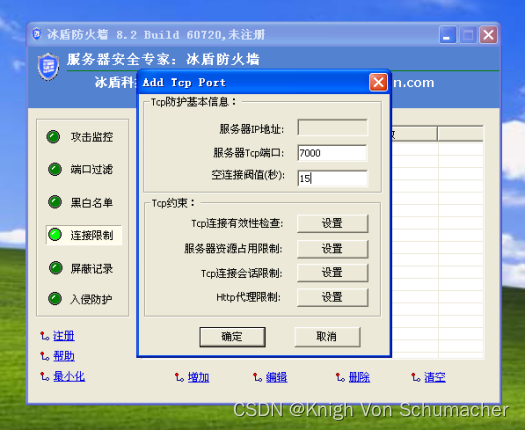Cancel the dialog with 取消
The height and width of the screenshot is (430, 525).
coord(327,337)
